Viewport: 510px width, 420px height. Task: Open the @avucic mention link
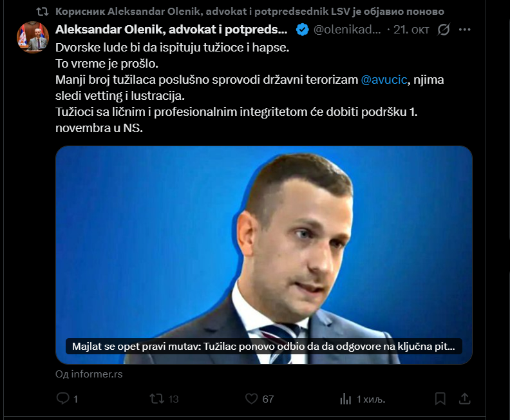click(x=384, y=80)
